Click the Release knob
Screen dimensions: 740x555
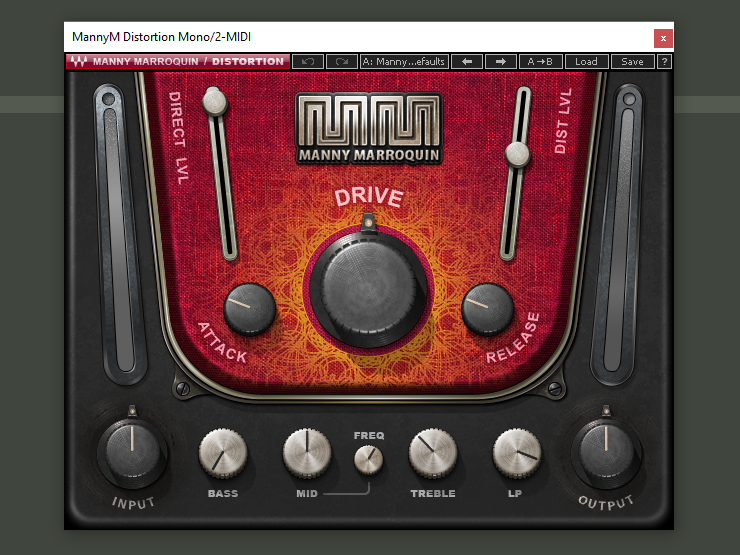[x=488, y=309]
